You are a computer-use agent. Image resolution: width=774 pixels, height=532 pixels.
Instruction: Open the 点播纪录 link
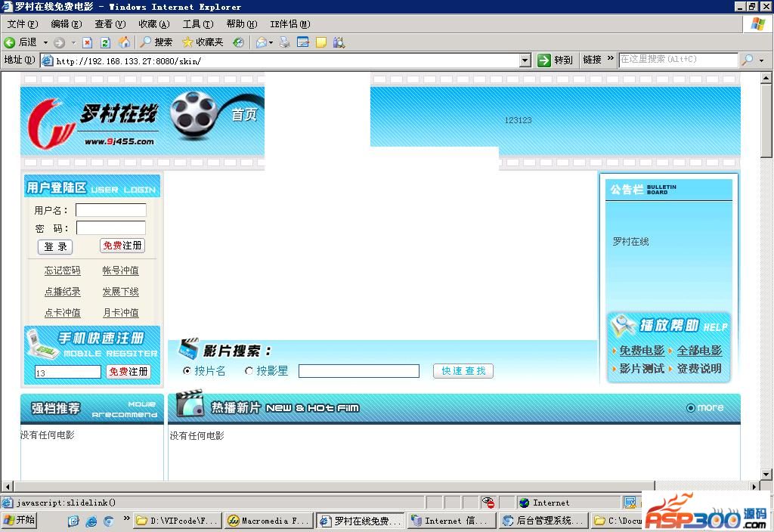(62, 292)
